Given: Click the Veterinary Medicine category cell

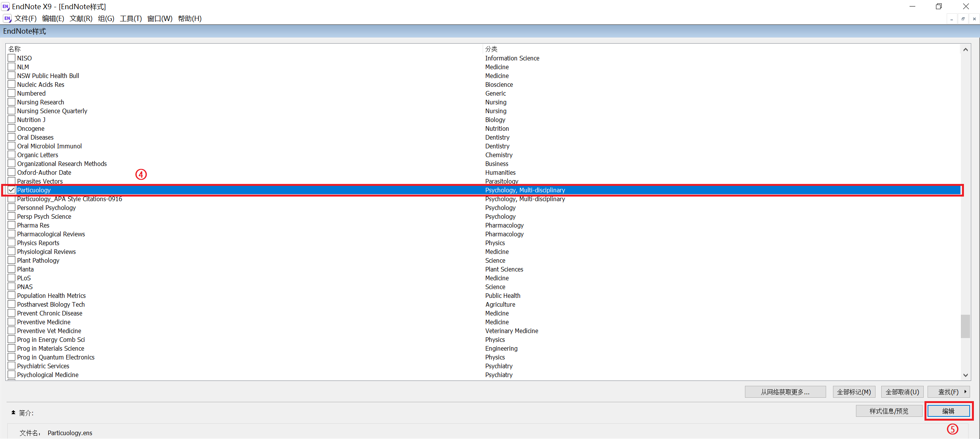Looking at the screenshot, I should (x=511, y=331).
